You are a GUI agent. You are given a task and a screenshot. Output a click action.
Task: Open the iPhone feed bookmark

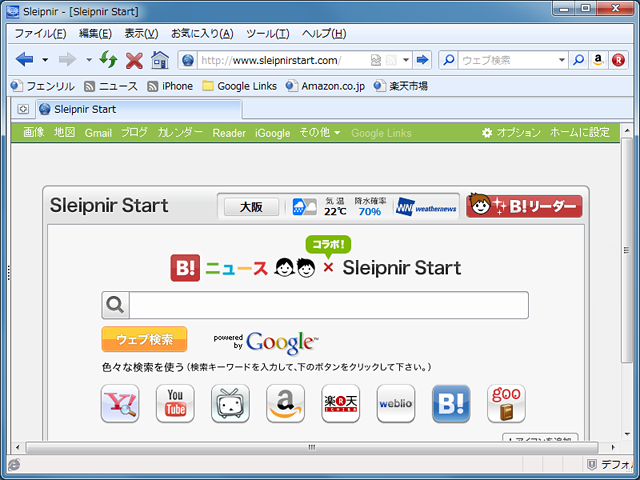[170, 86]
